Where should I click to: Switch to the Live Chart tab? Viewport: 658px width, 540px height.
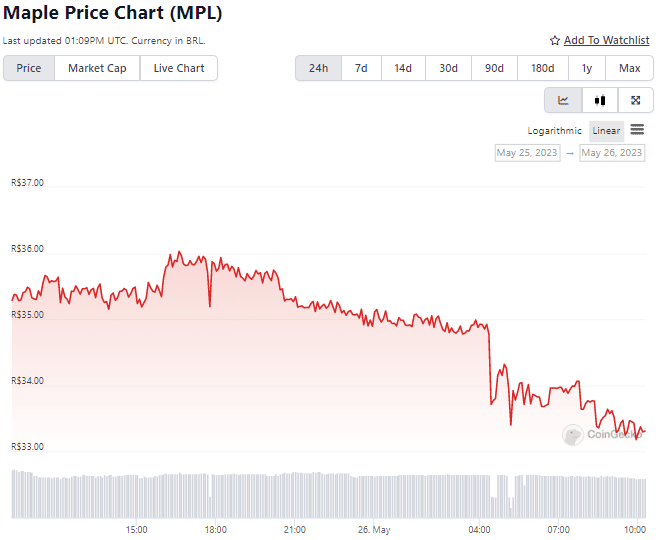click(x=179, y=68)
